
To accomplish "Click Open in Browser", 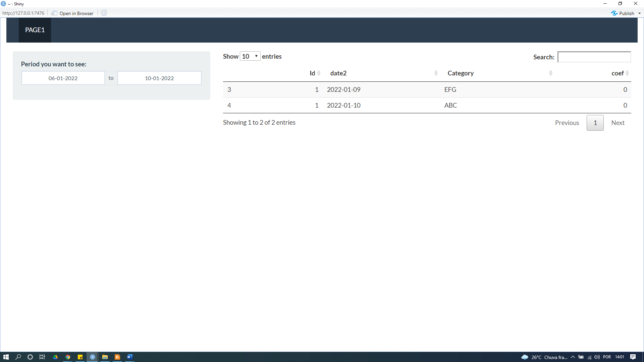I will pos(72,13).
